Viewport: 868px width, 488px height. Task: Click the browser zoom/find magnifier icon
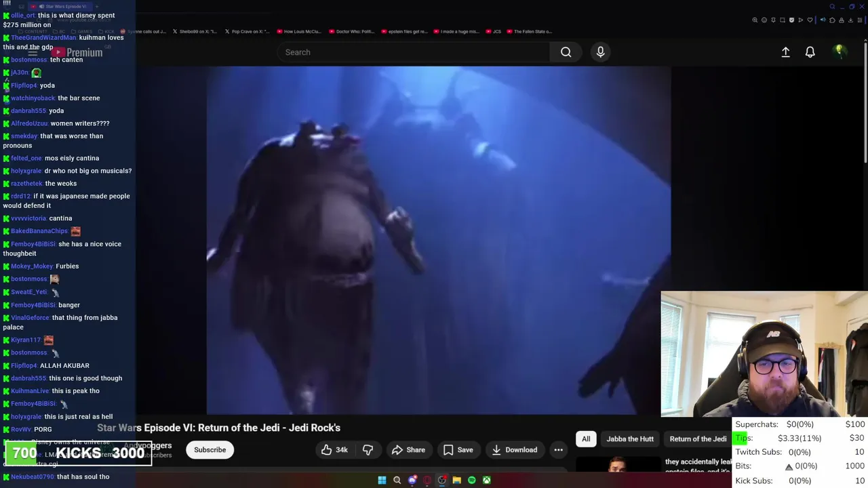(755, 20)
